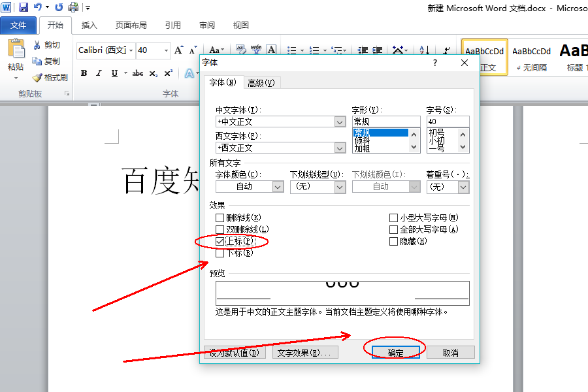
Task: Toggle Underline formatting in the ribbon
Action: coord(114,73)
